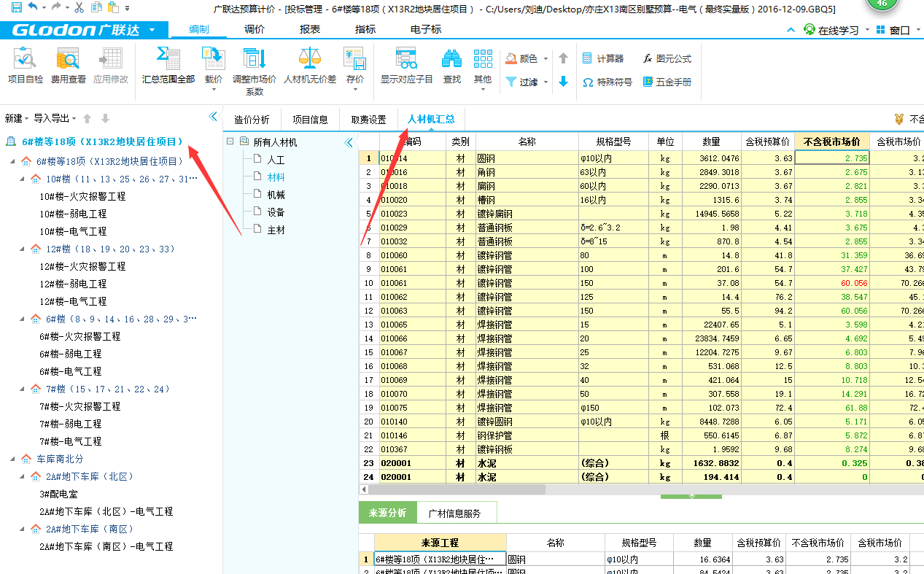Viewport: 924px width, 574px height.
Task: Open 图元公式 formula tool
Action: pyautogui.click(x=667, y=58)
